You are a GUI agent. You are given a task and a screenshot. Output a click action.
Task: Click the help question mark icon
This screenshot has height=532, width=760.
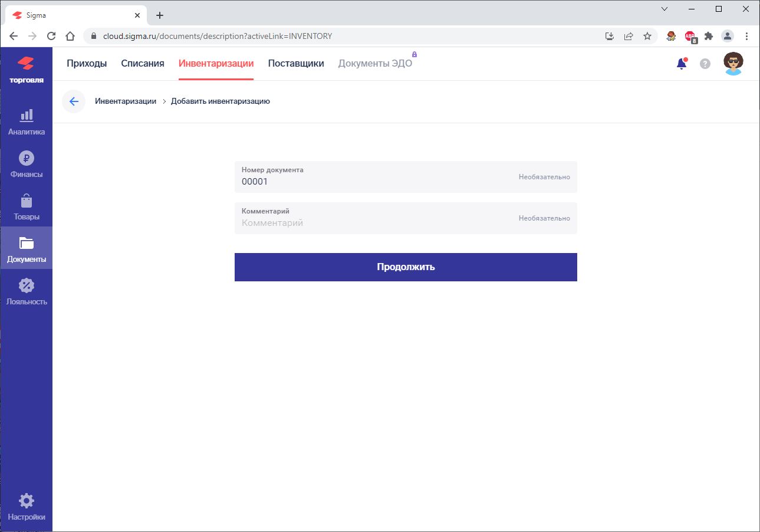(704, 63)
